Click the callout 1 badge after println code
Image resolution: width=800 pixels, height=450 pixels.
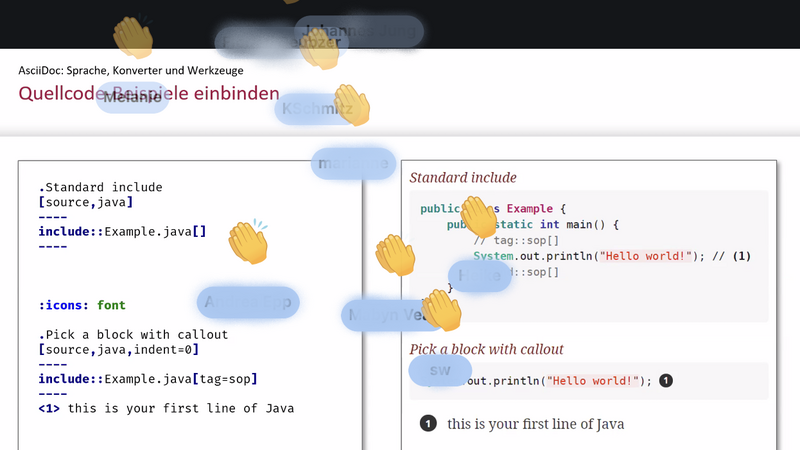(x=666, y=381)
